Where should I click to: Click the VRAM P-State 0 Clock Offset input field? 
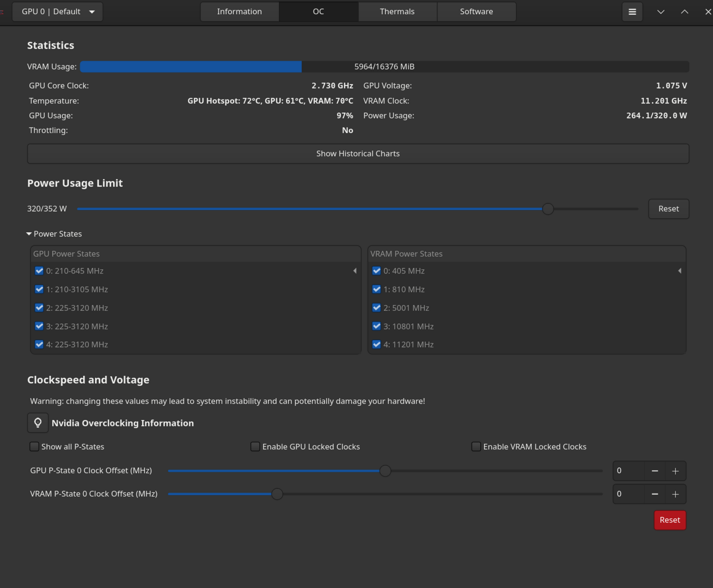click(628, 494)
